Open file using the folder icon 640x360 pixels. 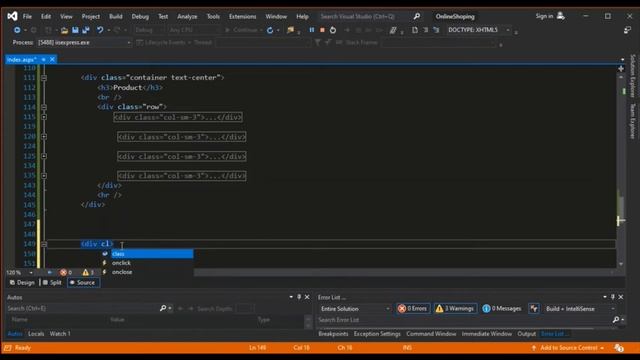click(x=64, y=30)
